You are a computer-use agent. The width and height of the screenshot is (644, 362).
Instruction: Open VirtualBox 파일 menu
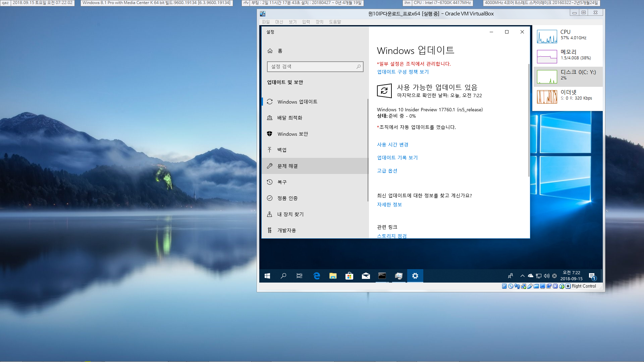(266, 22)
